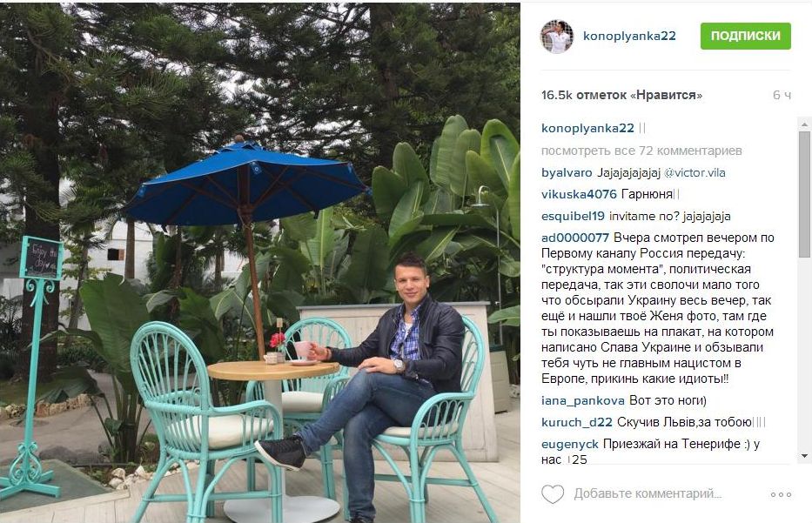Follow the @victor.vila mention link
The height and width of the screenshot is (523, 812).
coord(695,173)
